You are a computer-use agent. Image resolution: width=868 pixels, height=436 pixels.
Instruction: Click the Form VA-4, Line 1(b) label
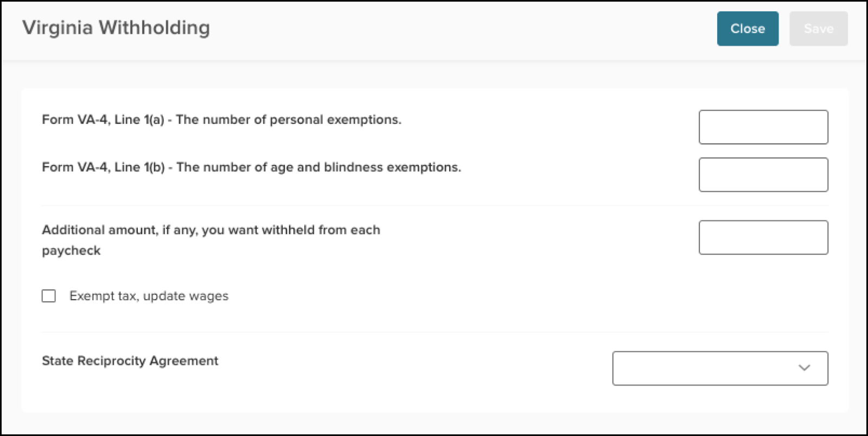pos(251,168)
